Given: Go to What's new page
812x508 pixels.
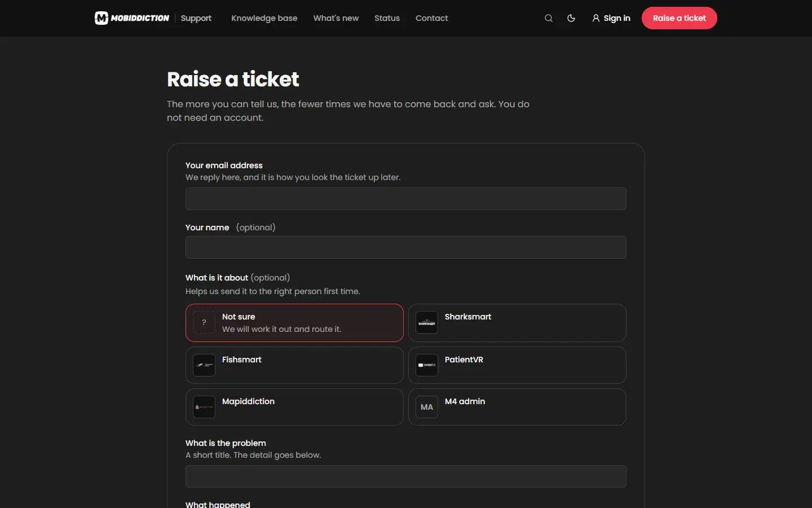Looking at the screenshot, I should (x=336, y=18).
